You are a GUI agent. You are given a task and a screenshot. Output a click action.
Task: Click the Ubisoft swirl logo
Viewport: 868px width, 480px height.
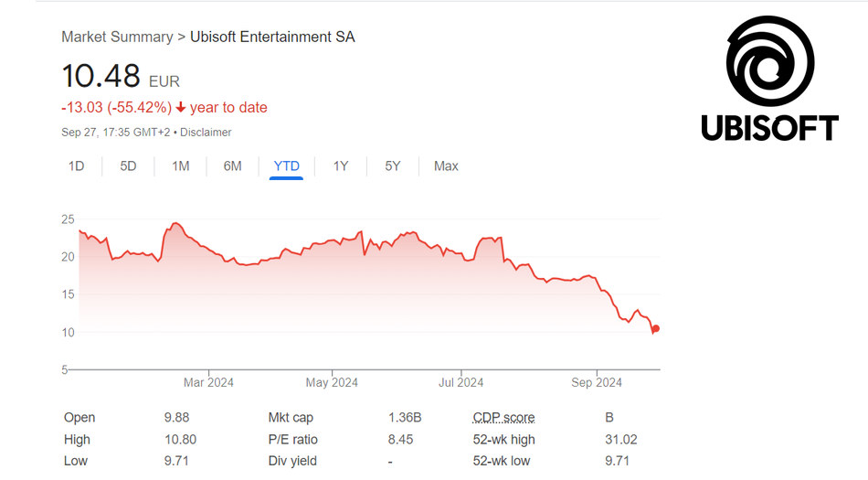pos(769,62)
